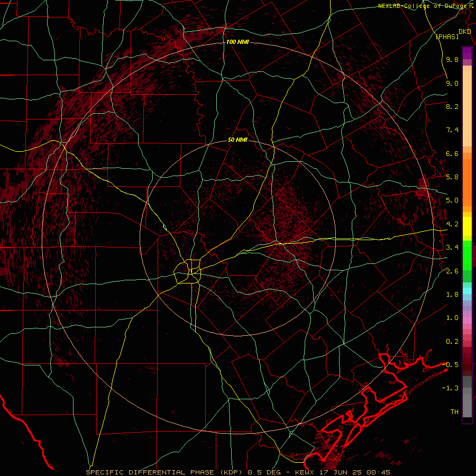Image resolution: width=476 pixels, height=476 pixels.
Task: Click the DKD label above the color scale
Action: [464, 32]
